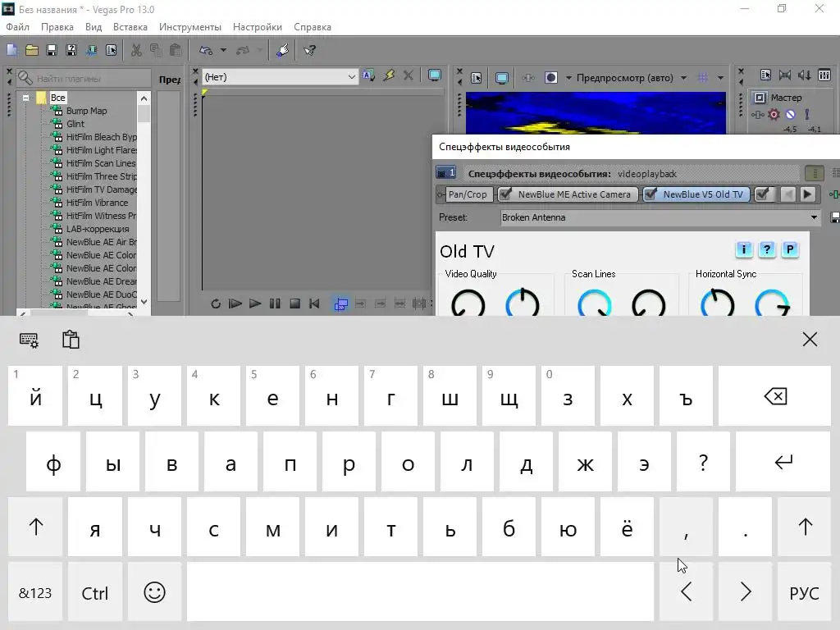Stop trimmer playback
Screen dimensions: 840x630
coord(294,304)
